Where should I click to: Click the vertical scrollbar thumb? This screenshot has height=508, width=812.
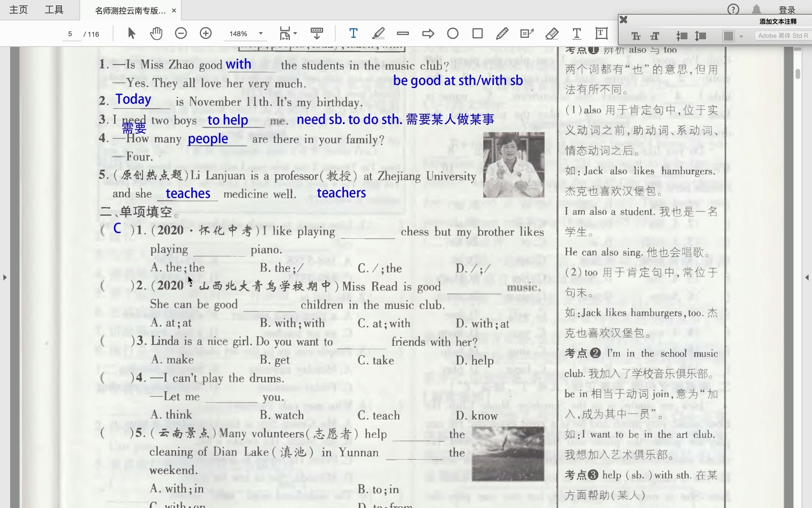click(798, 74)
